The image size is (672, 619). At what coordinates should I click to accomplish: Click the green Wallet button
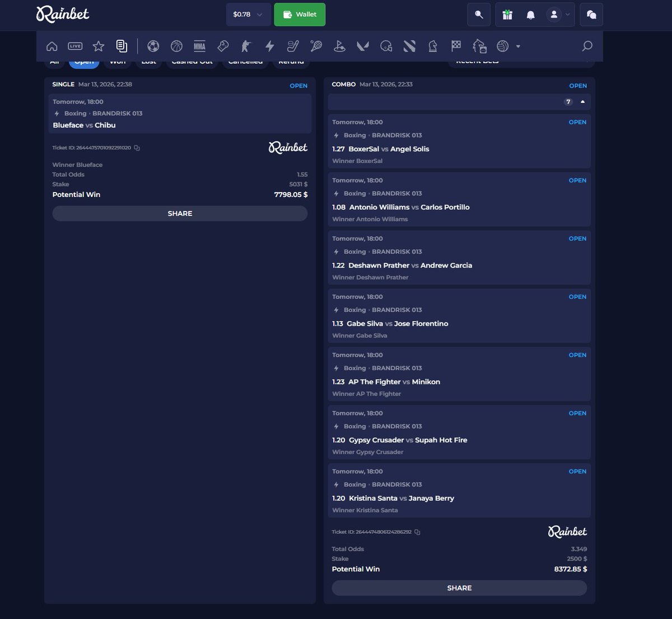[x=300, y=15]
